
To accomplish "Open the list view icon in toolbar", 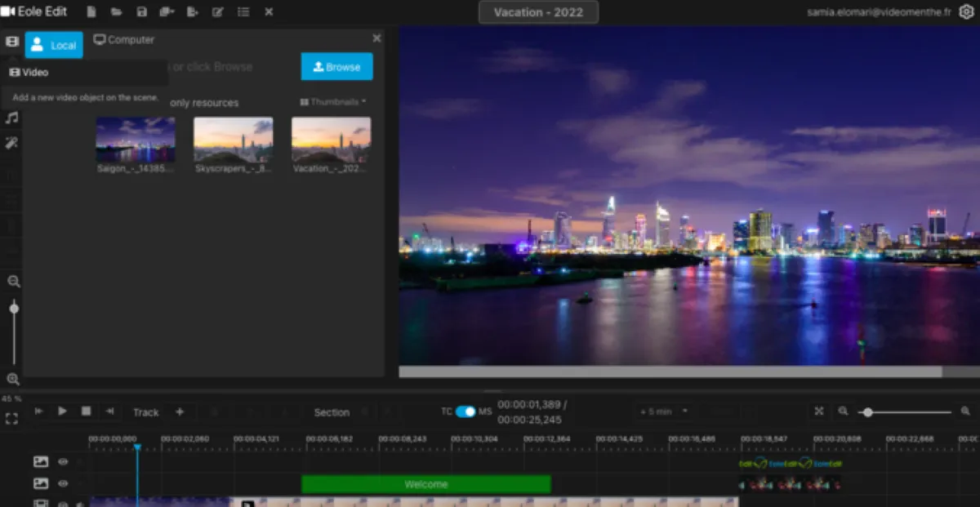I will tap(243, 12).
